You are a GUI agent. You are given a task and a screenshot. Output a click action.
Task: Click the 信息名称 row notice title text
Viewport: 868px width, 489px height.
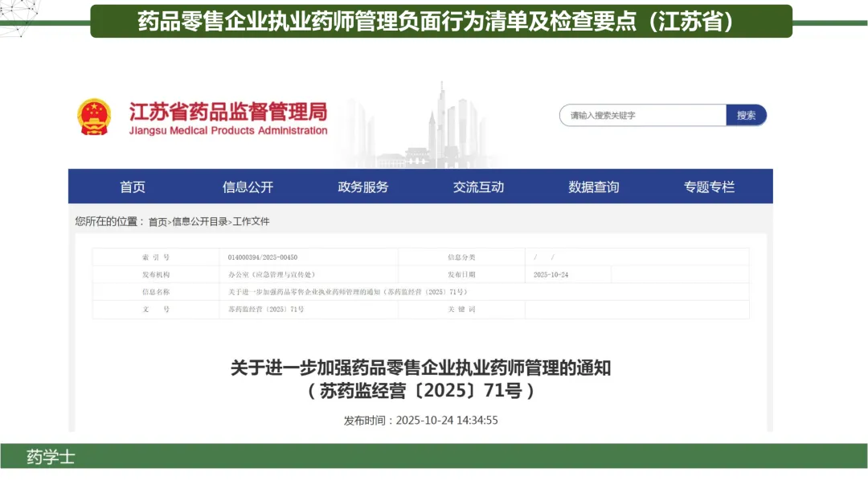(348, 292)
